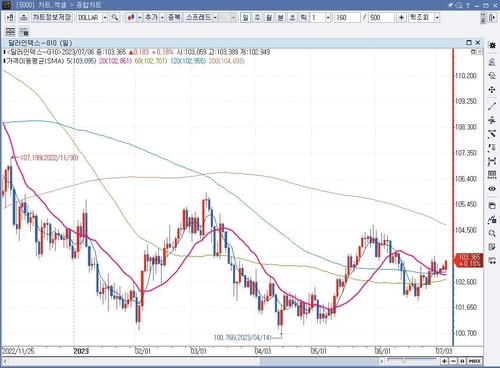Click the chart template save icon
This screenshot has height=368, width=500.
[24, 31]
